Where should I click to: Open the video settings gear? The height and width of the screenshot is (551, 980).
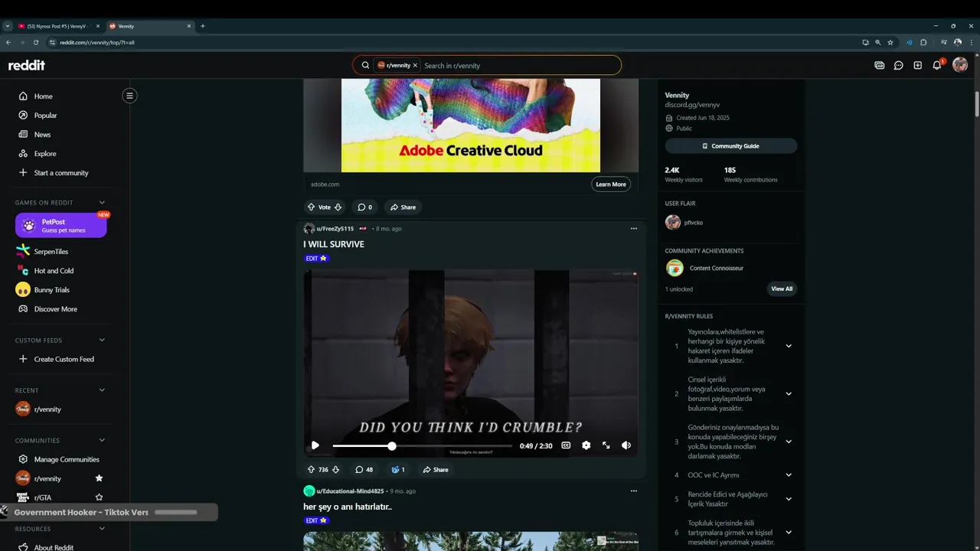pyautogui.click(x=586, y=445)
